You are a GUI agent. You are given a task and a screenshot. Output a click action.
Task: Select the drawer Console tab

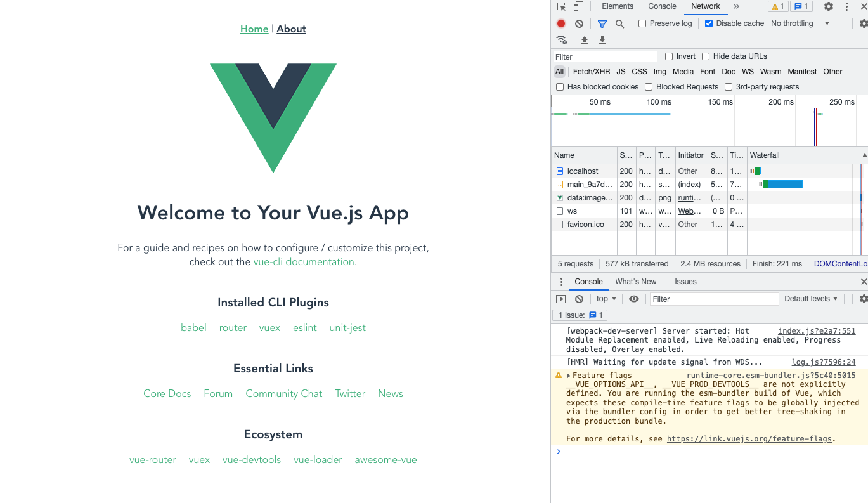(x=588, y=282)
